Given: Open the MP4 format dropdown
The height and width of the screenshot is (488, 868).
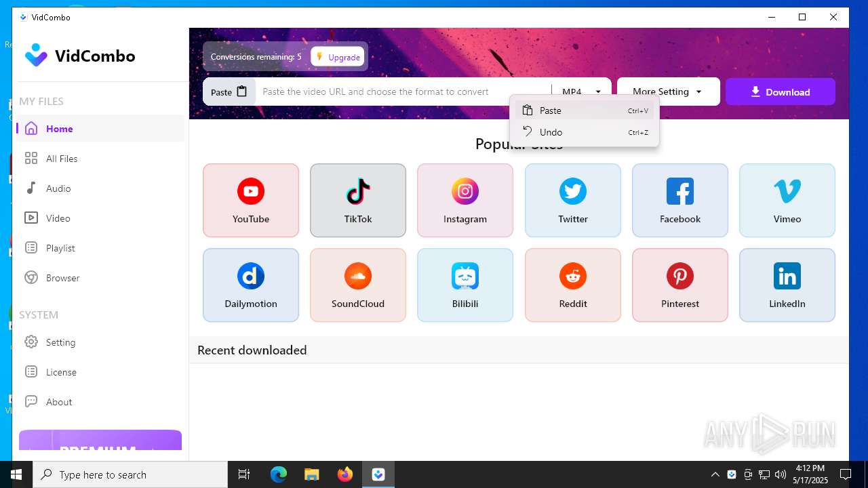Looking at the screenshot, I should (x=582, y=91).
